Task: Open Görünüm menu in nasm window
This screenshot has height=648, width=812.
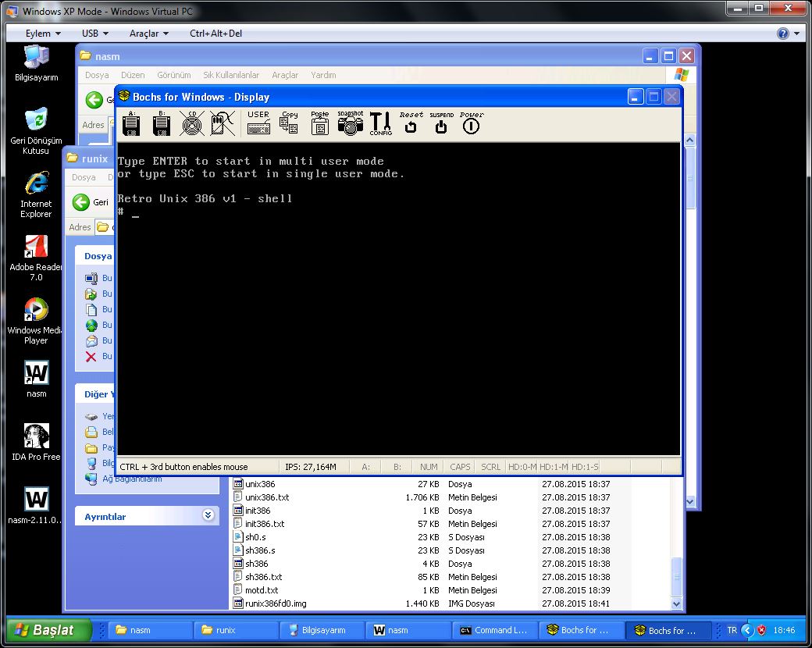Action: coord(174,75)
